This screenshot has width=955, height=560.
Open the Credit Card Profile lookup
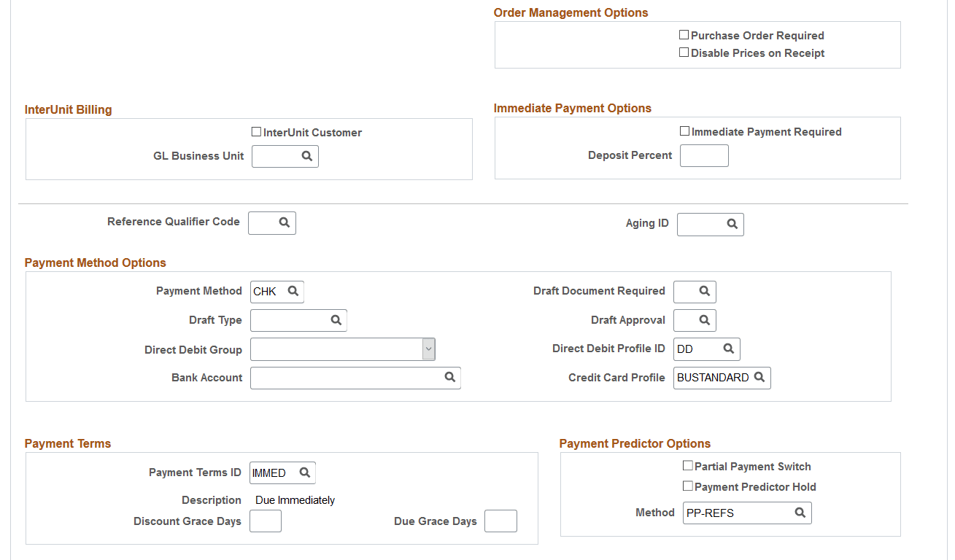(x=759, y=378)
